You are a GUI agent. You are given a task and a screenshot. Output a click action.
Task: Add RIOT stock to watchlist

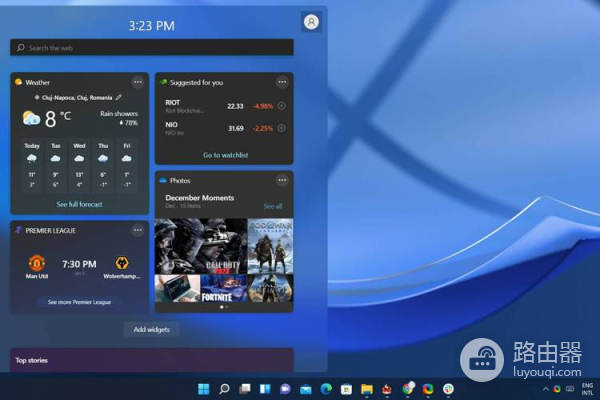pos(282,106)
